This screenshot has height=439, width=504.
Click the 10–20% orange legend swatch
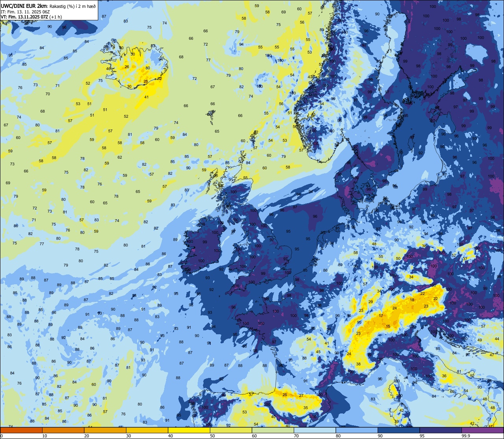tap(63, 430)
